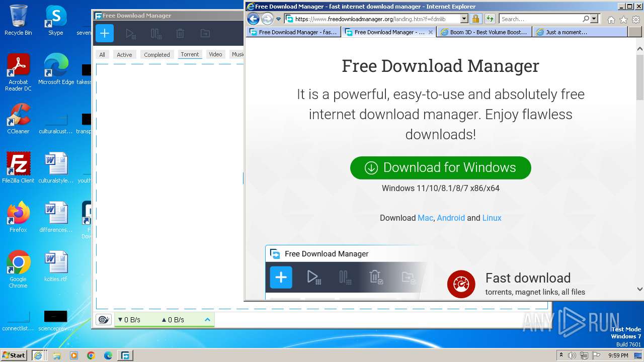Open Microsoft Edge desktop shortcut

coord(56,70)
